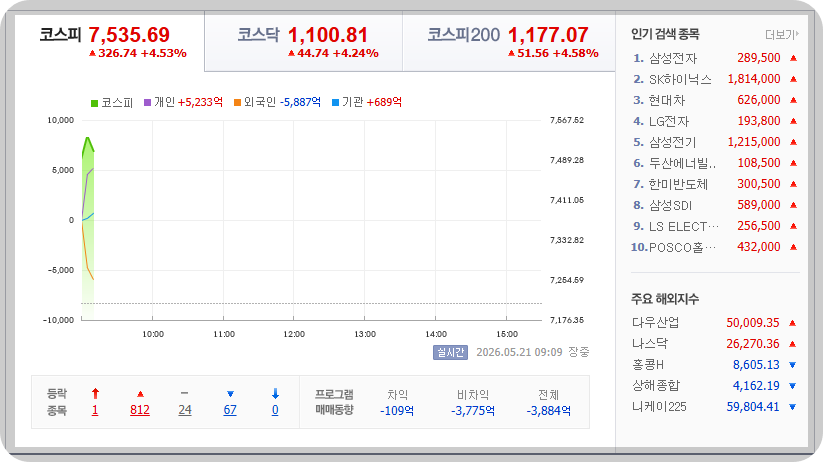Open 두산에너빌.. stock link
This screenshot has height=462, width=823.
click(682, 163)
